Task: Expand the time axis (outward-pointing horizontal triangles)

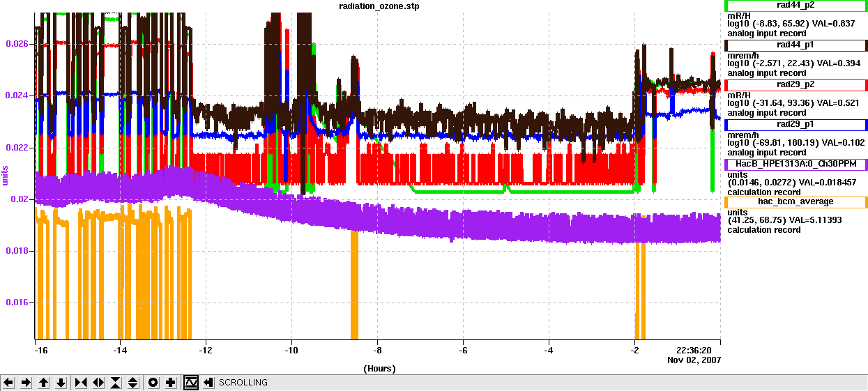Action: (98, 383)
